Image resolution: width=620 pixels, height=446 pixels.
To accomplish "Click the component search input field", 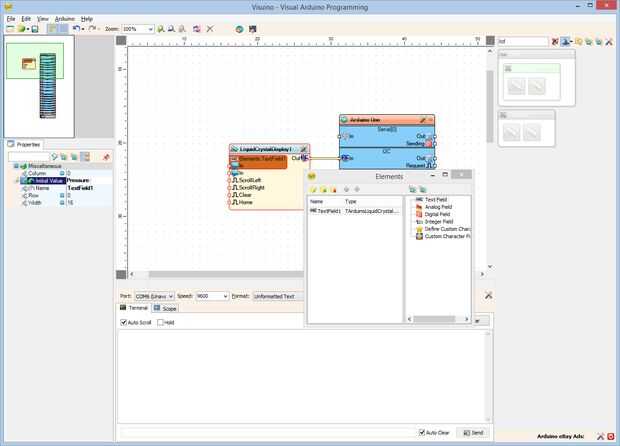I will [x=523, y=41].
